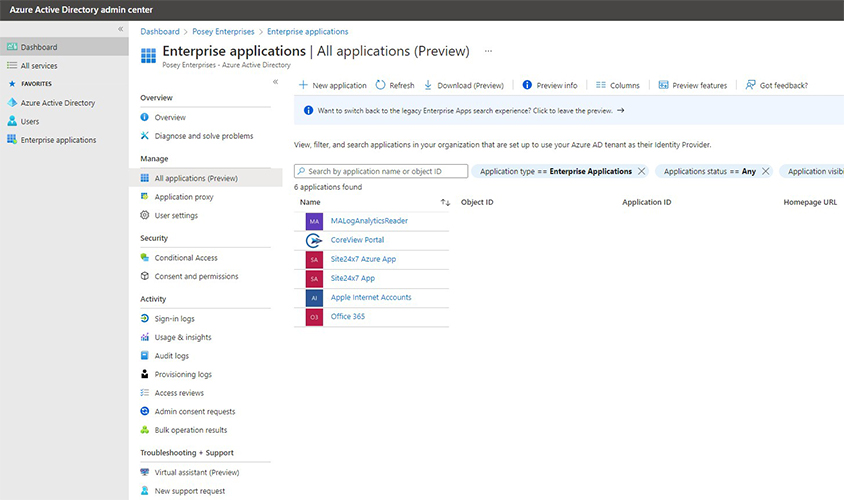This screenshot has width=844, height=500.
Task: Click the Usage & insights chart icon
Action: point(144,337)
